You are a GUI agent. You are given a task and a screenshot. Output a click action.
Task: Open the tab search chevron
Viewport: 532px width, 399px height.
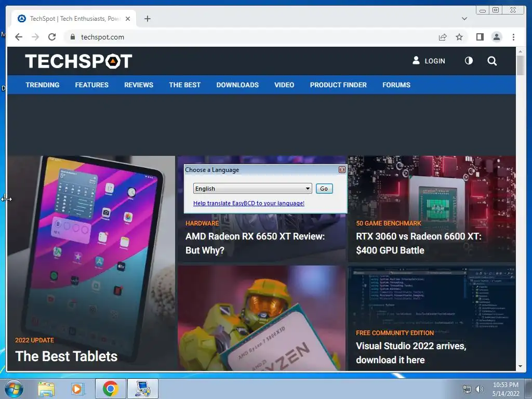(x=464, y=19)
